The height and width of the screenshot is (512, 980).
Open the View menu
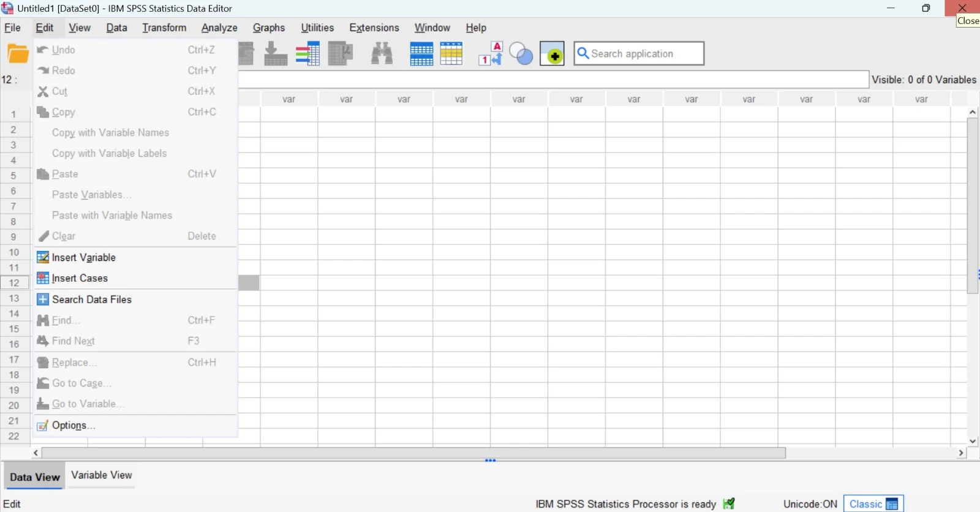coord(80,28)
